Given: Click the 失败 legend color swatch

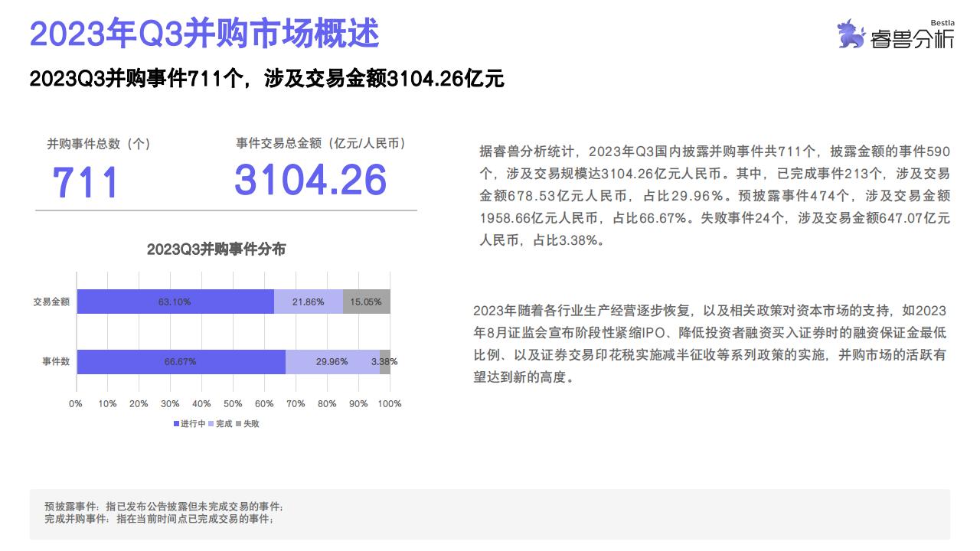Looking at the screenshot, I should click(238, 424).
